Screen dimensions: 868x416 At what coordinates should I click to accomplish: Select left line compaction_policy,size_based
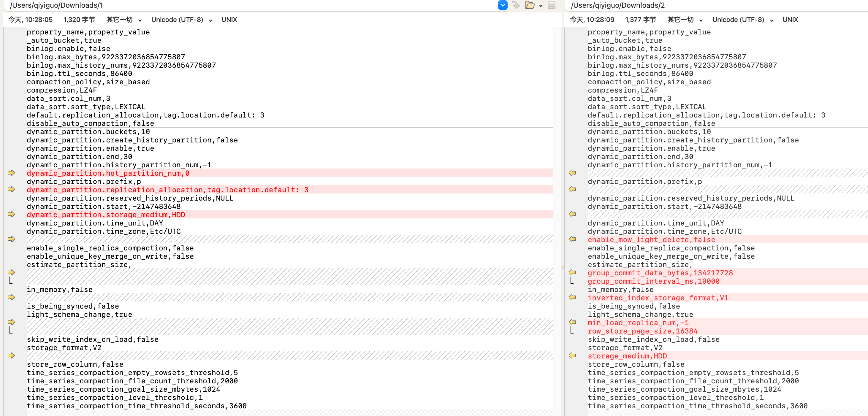(88, 82)
